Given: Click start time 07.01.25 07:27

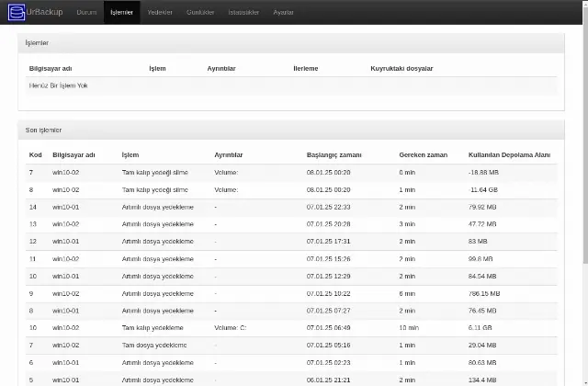Looking at the screenshot, I should pos(329,311).
